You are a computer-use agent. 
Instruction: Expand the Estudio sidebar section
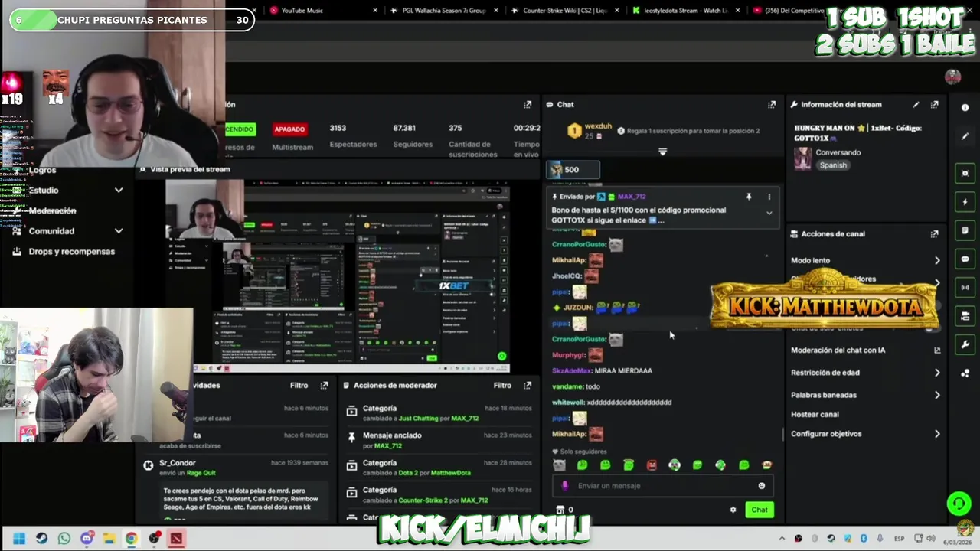119,190
